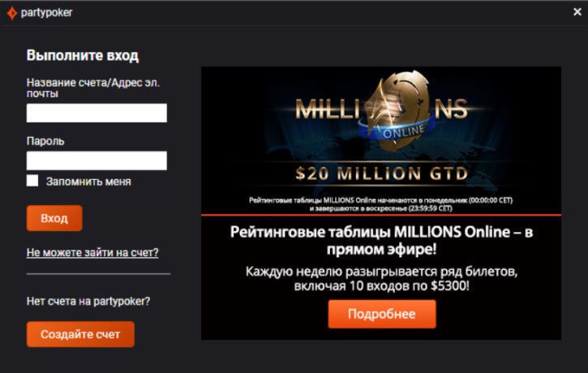Focus the Пароль password field
The image size is (588, 373).
[97, 161]
